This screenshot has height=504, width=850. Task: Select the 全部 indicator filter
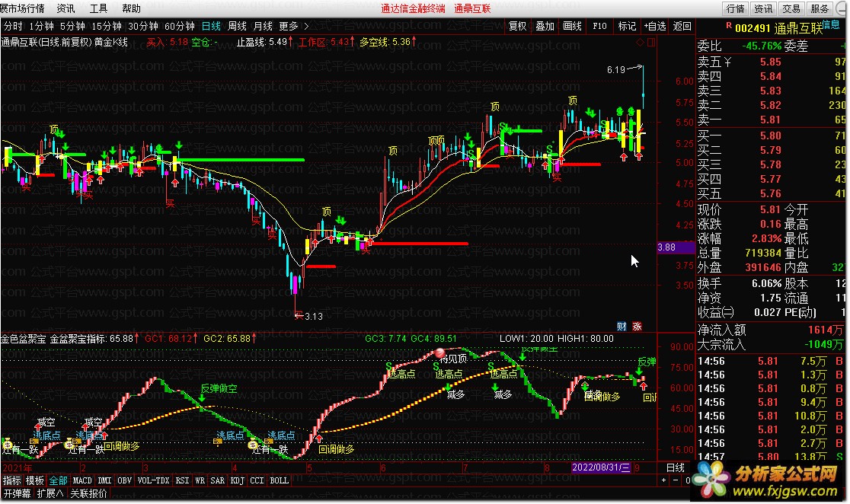(x=58, y=480)
